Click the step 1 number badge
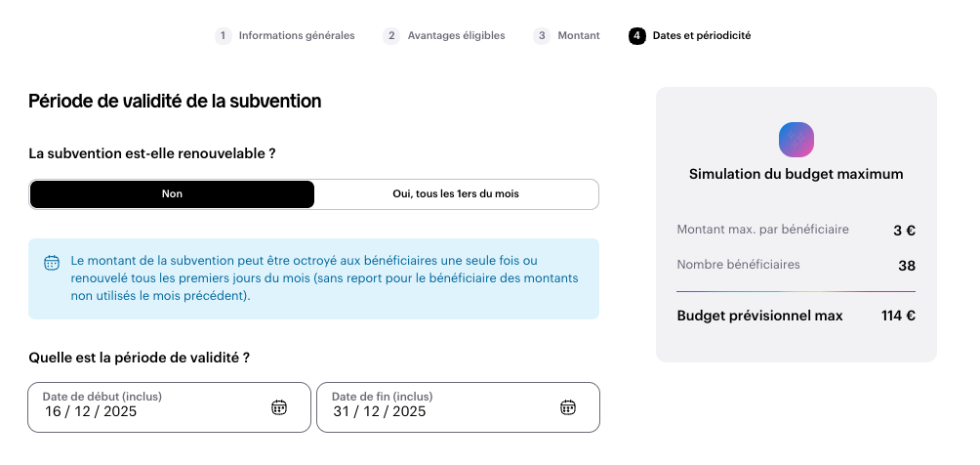This screenshot has width=980, height=465. (224, 36)
